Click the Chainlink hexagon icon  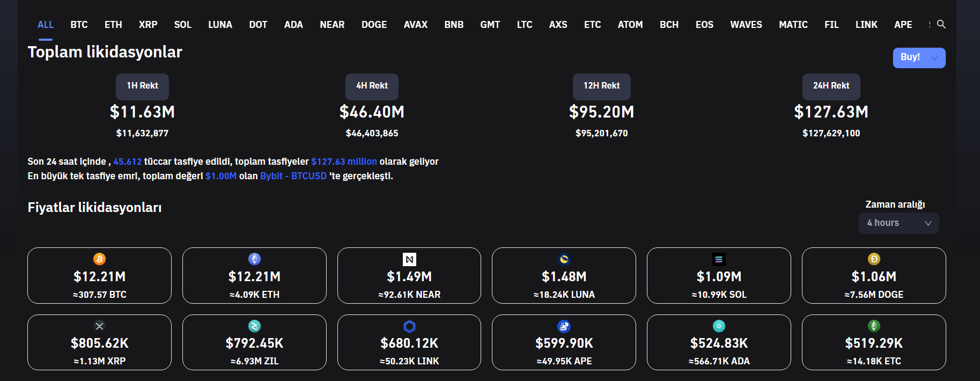(x=409, y=326)
